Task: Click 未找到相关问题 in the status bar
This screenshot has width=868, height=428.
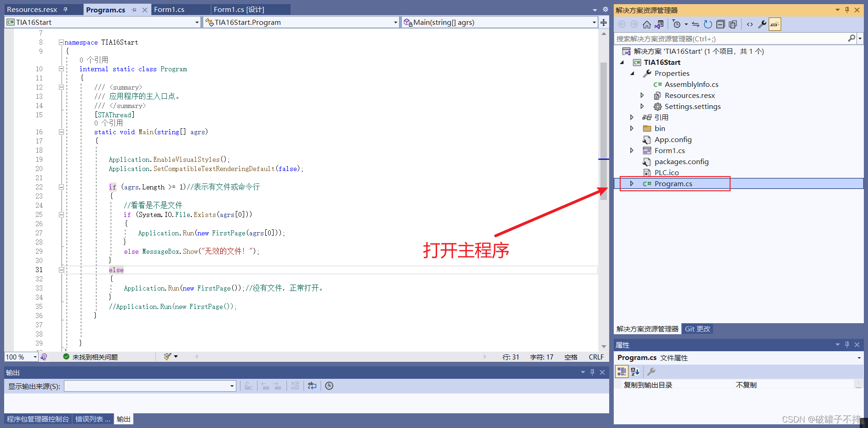Action: tap(94, 357)
